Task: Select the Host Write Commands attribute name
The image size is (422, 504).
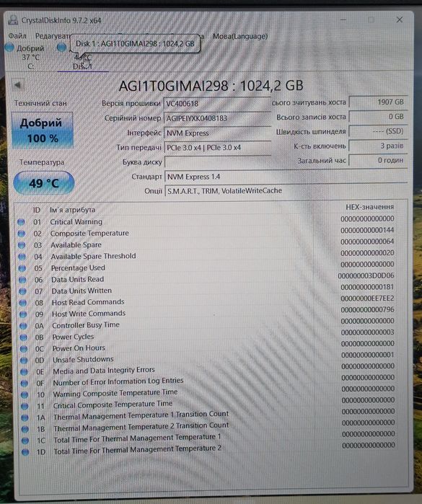Action: [89, 314]
